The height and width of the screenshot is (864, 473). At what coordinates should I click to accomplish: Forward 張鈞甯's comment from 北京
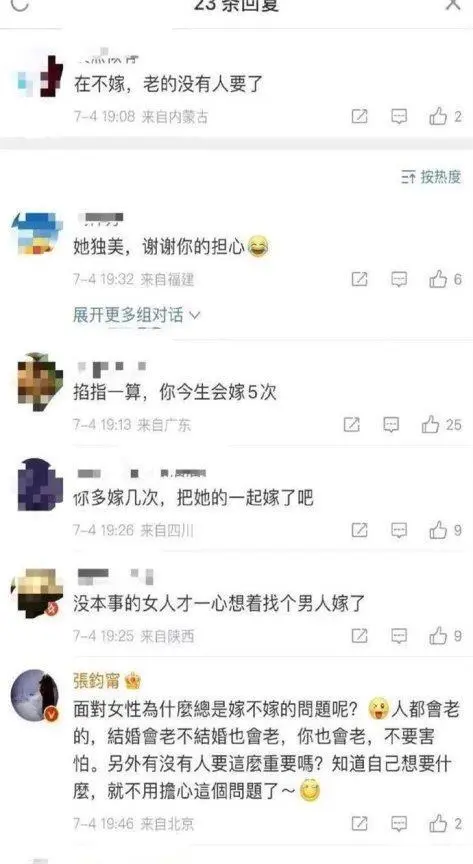pos(359,824)
